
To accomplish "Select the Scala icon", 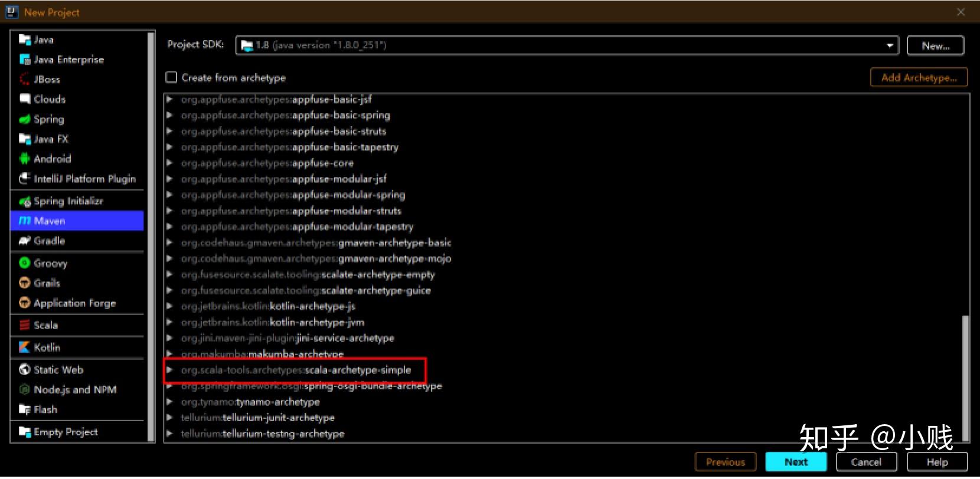I will click(x=24, y=325).
